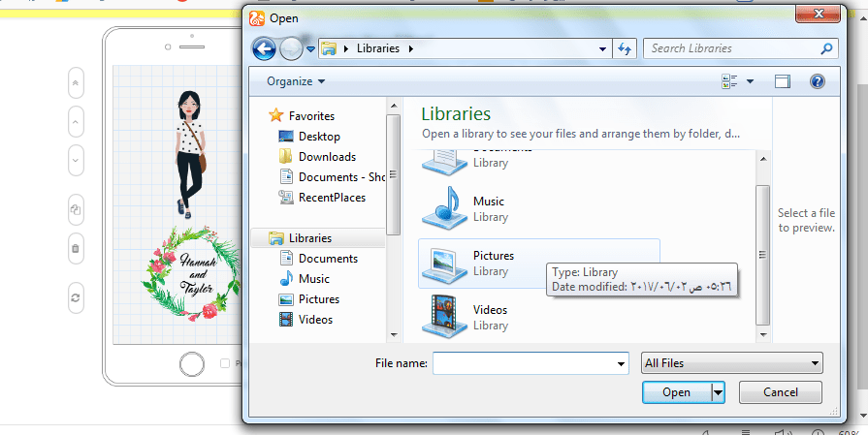Click the rotate refresh icon in editor
Screen dimensions: 868x435
(76, 297)
